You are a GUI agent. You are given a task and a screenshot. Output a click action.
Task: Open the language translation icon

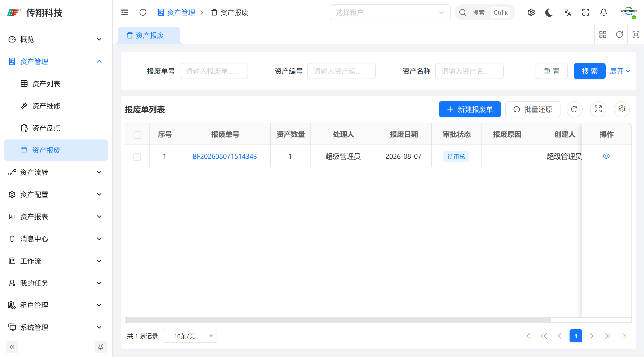[x=567, y=12]
